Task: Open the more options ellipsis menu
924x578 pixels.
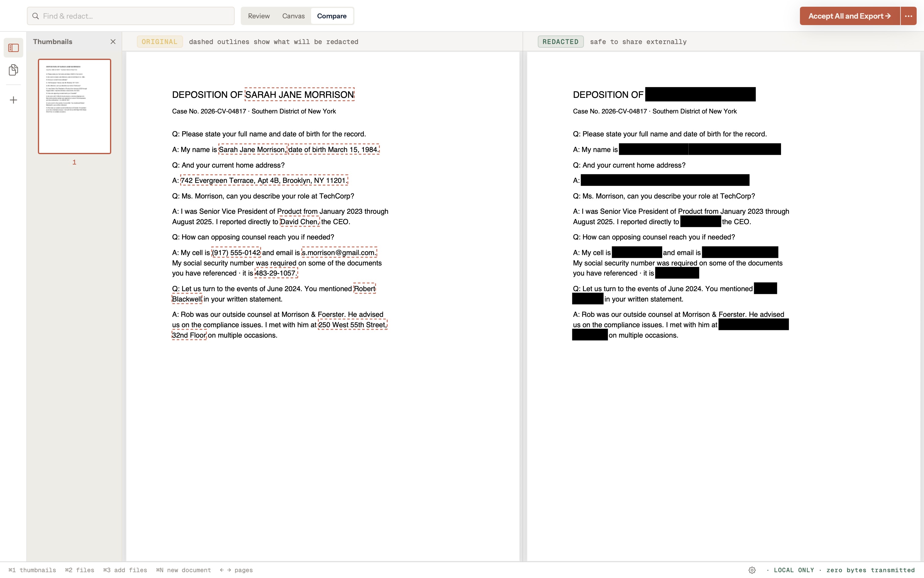Action: pos(909,16)
